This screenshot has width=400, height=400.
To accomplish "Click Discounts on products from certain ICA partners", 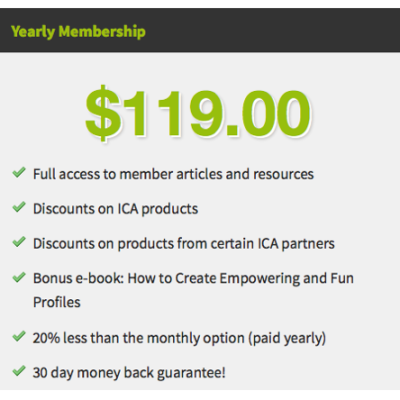I will click(x=184, y=244).
